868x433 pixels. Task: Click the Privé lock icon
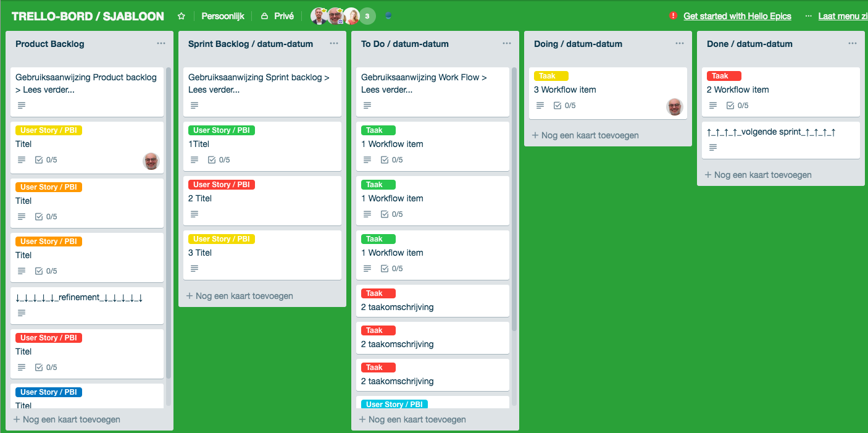click(x=264, y=16)
